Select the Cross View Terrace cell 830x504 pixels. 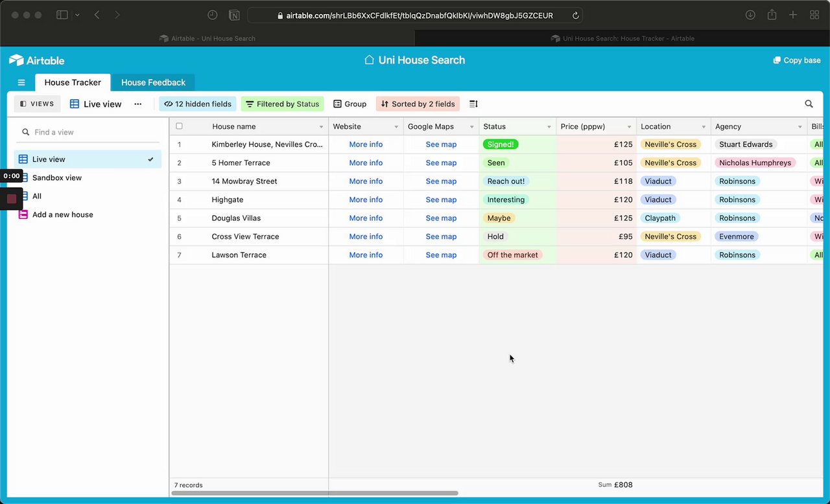tap(249, 236)
